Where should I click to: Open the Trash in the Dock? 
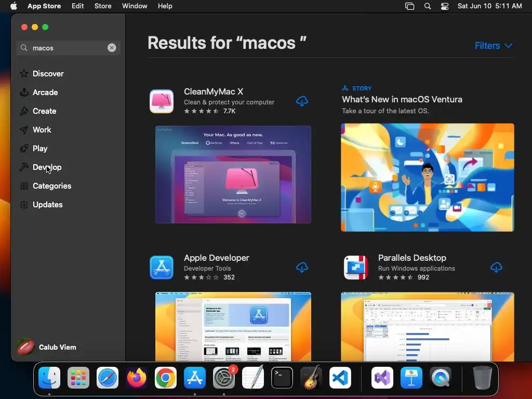coord(483,378)
